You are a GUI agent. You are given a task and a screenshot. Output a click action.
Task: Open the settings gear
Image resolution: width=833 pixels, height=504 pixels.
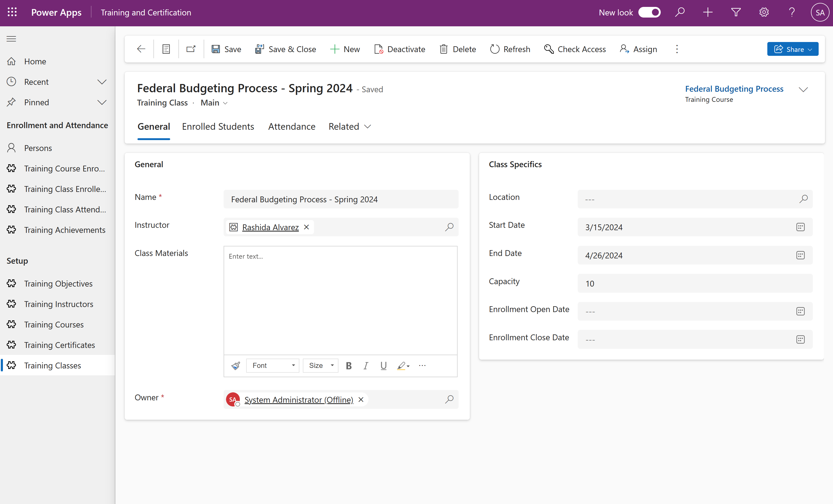(x=764, y=12)
